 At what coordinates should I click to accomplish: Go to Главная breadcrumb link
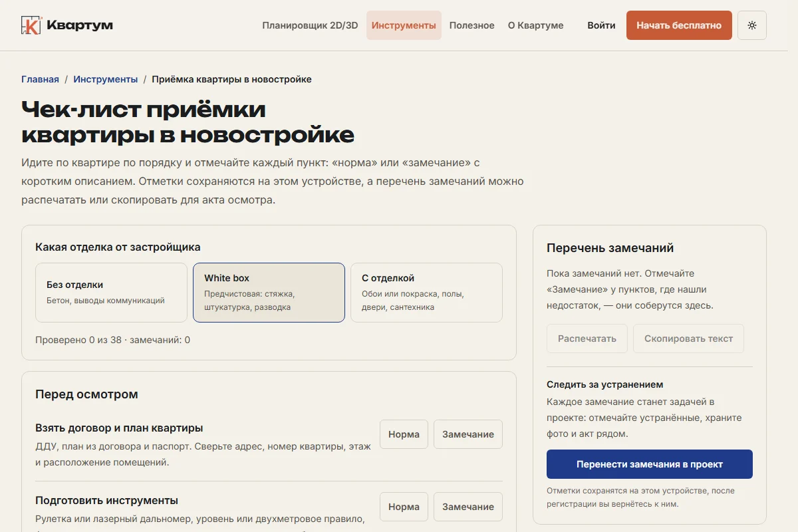click(40, 79)
